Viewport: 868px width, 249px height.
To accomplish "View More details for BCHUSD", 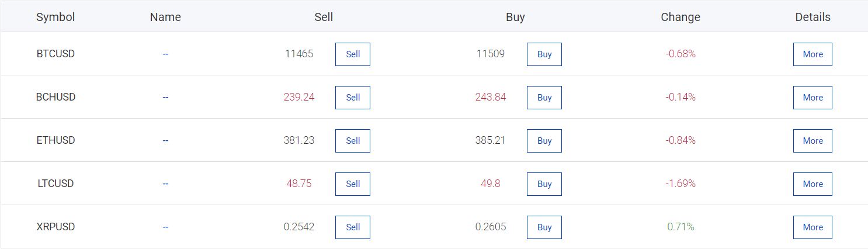I will (x=813, y=98).
